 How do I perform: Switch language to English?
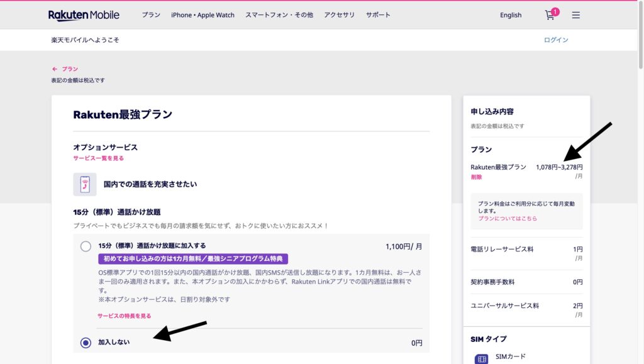click(x=511, y=15)
